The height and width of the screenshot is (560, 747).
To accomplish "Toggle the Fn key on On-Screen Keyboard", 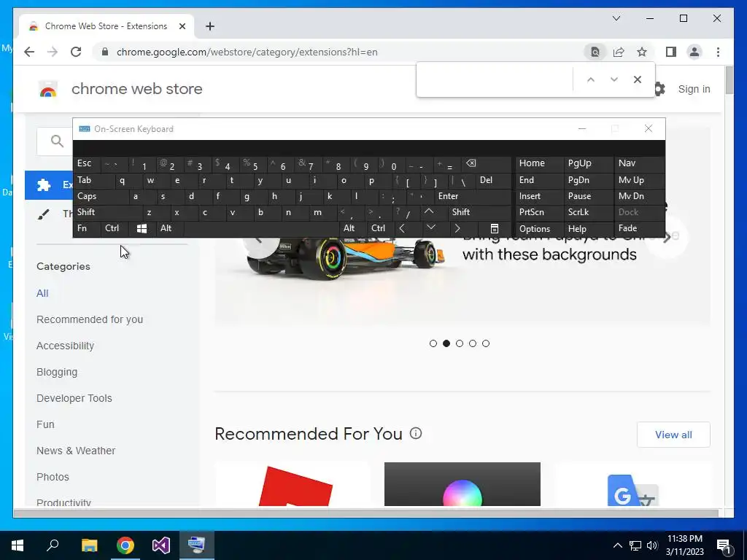I will (87, 228).
